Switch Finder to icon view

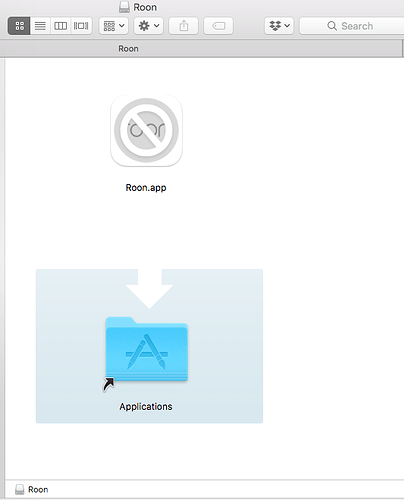19,26
